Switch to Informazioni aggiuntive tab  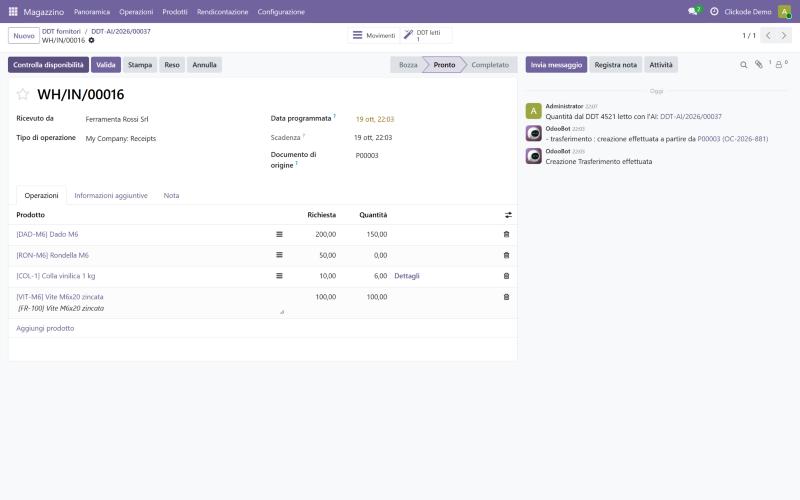pyautogui.click(x=111, y=195)
